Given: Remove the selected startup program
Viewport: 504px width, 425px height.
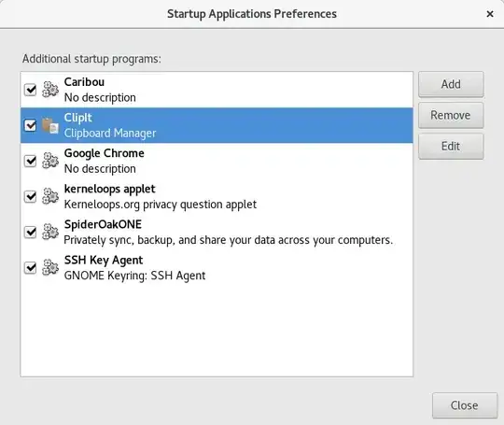Looking at the screenshot, I should (451, 115).
